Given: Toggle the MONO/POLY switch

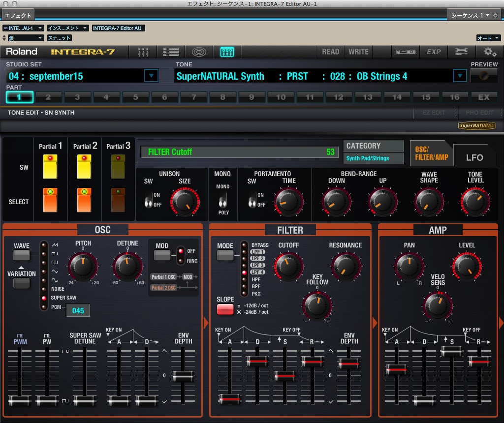Looking at the screenshot, I should coord(223,200).
